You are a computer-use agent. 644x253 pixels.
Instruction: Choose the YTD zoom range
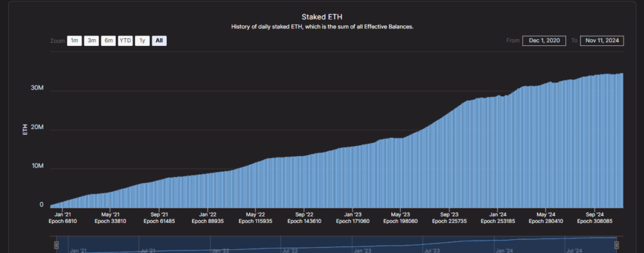(126, 41)
